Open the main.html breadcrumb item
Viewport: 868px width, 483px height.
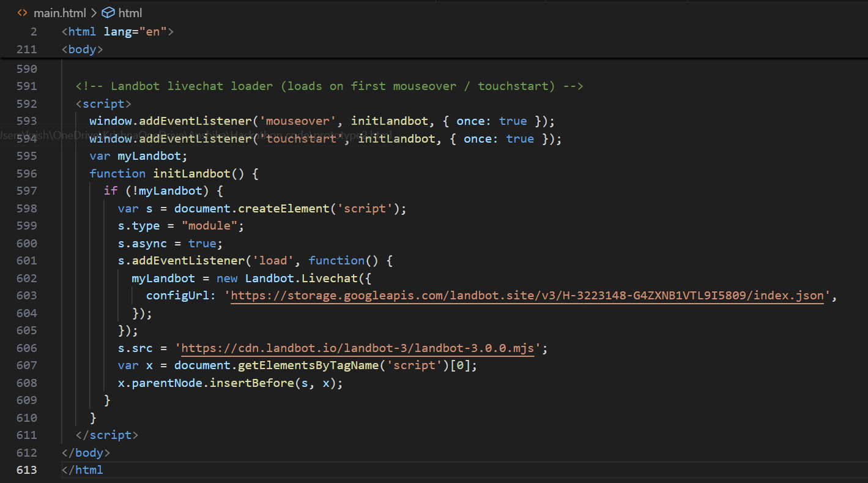point(60,12)
